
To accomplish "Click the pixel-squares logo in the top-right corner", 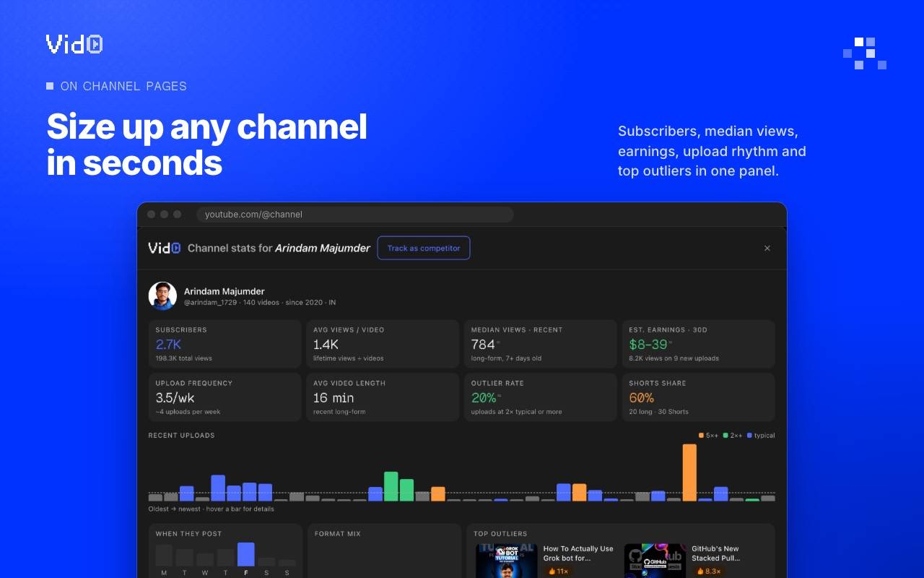I will pos(865,53).
